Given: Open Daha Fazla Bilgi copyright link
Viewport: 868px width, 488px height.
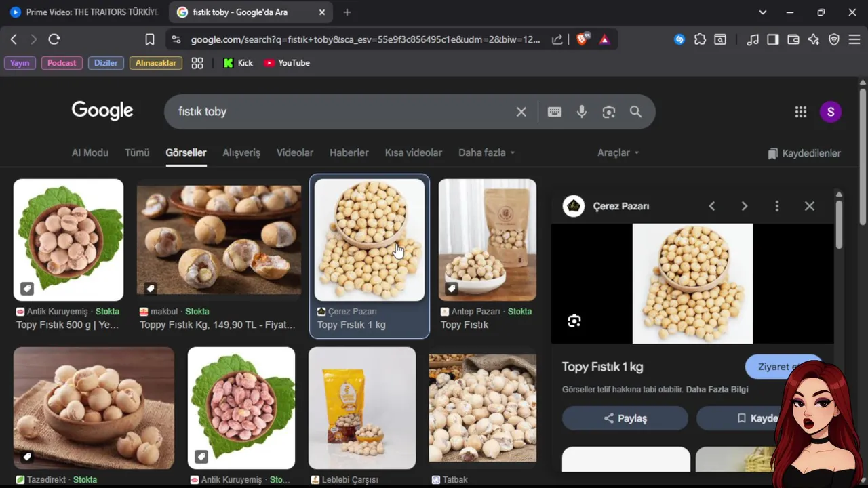Looking at the screenshot, I should pos(717,390).
